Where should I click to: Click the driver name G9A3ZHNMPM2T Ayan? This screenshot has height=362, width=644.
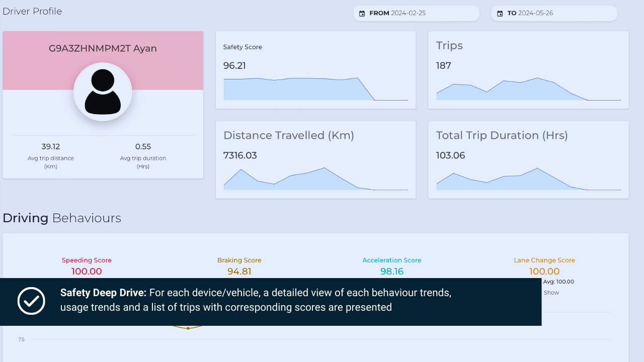[x=103, y=49]
